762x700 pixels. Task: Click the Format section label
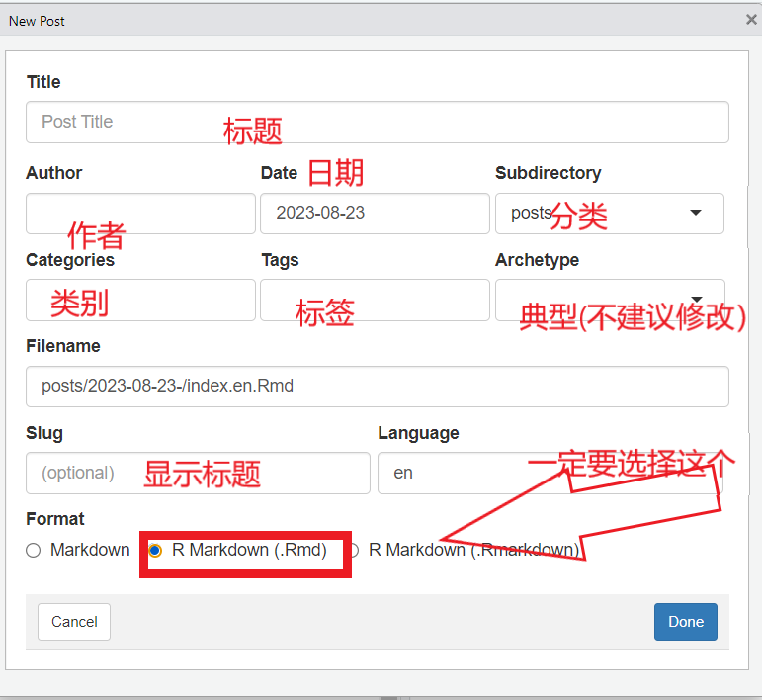click(55, 519)
